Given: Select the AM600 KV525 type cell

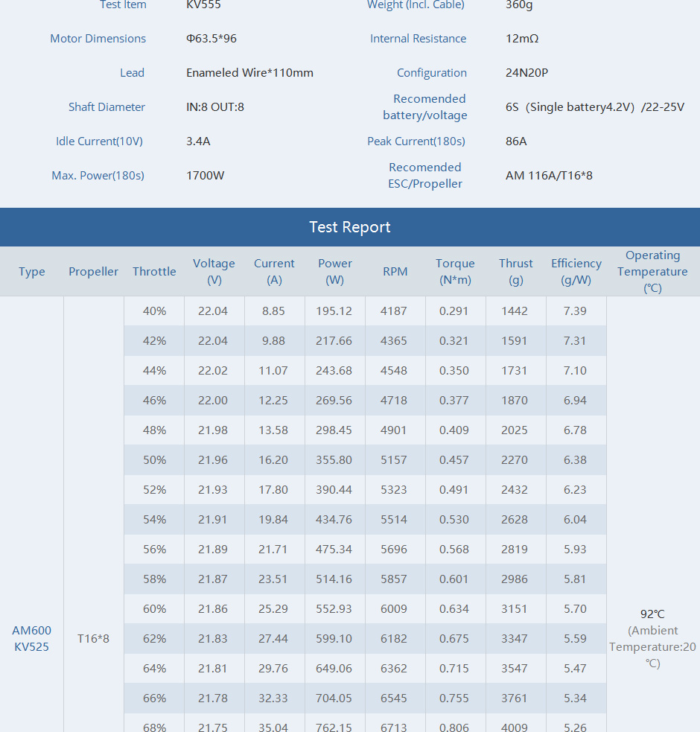Looking at the screenshot, I should (31, 638).
